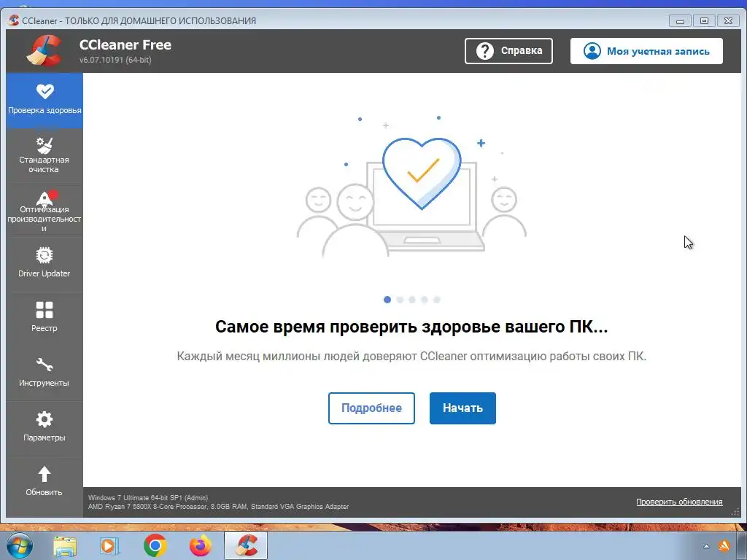Click the CCleaner logo in header

[44, 50]
